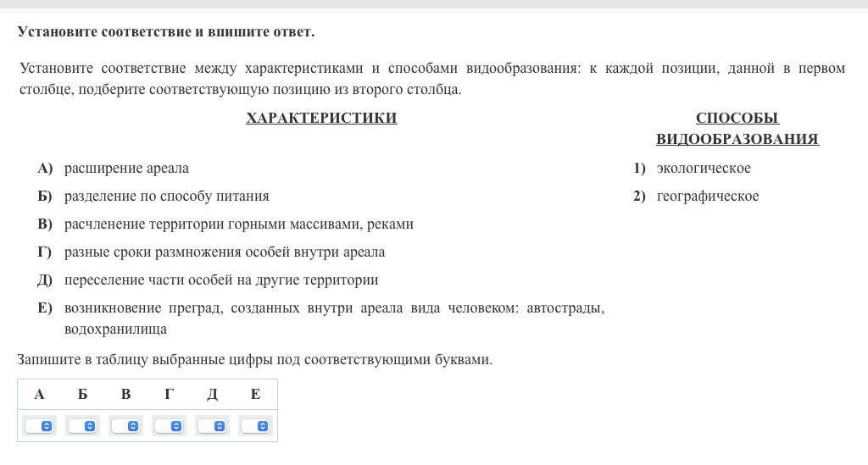Click option 1 'экологическое'

703,169
